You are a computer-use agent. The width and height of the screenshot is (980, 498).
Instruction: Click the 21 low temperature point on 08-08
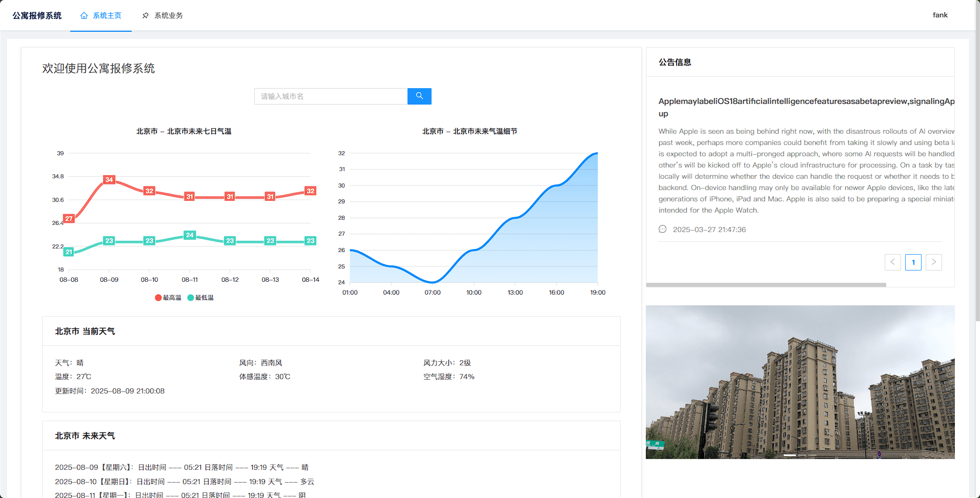click(69, 252)
